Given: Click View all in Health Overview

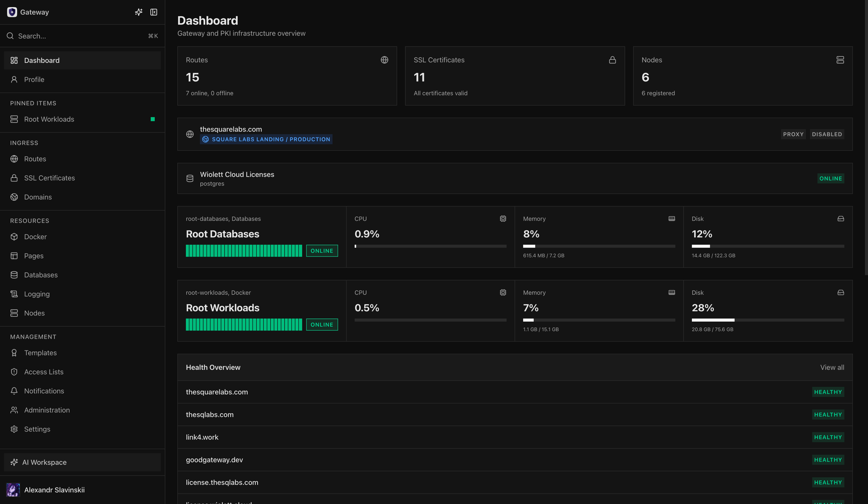Looking at the screenshot, I should click(x=832, y=368).
